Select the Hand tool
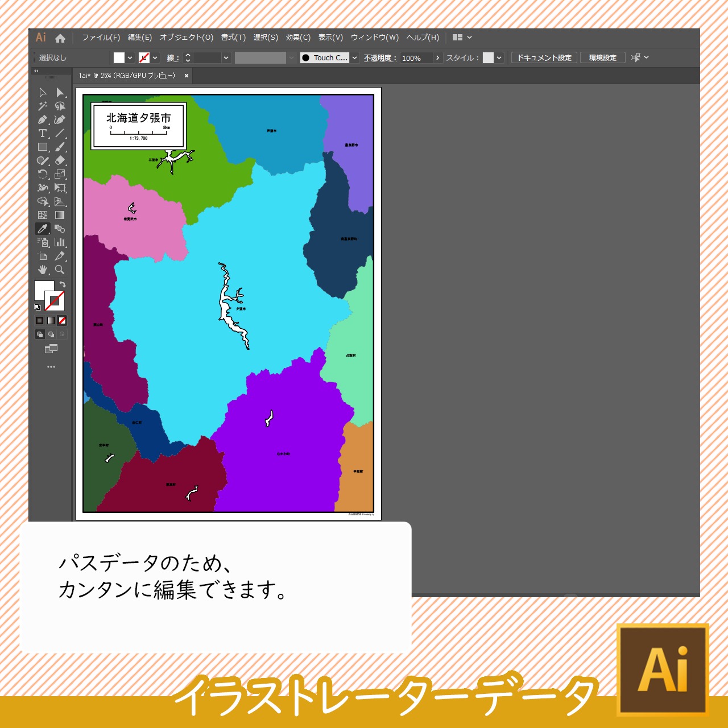This screenshot has height=728, width=728. click(43, 270)
